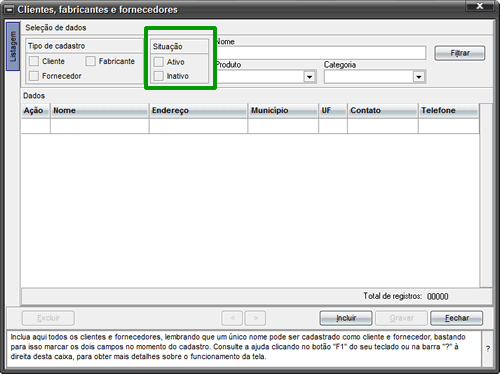Image resolution: width=500 pixels, height=374 pixels.
Task: Click the Município column header
Action: (283, 110)
